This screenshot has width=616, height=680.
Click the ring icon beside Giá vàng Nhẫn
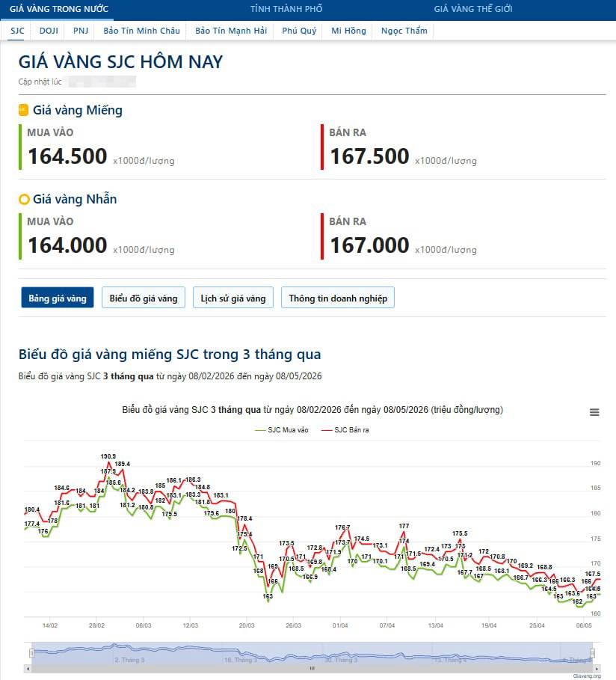point(24,200)
